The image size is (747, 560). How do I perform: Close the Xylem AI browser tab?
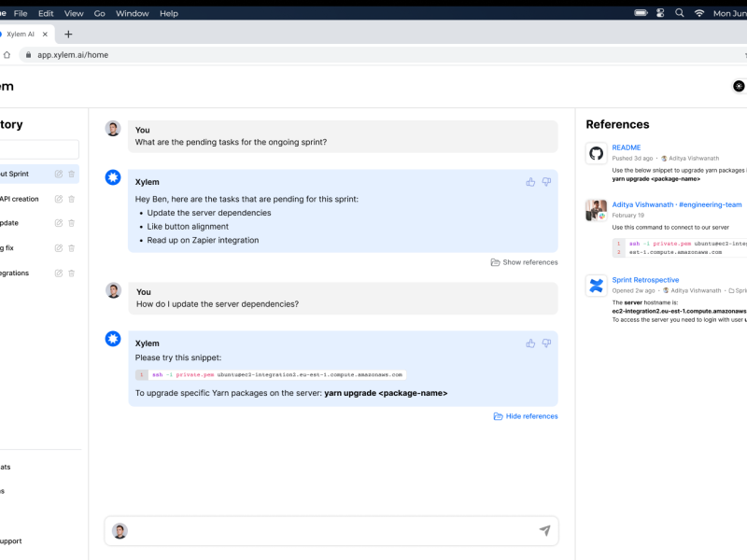[45, 35]
